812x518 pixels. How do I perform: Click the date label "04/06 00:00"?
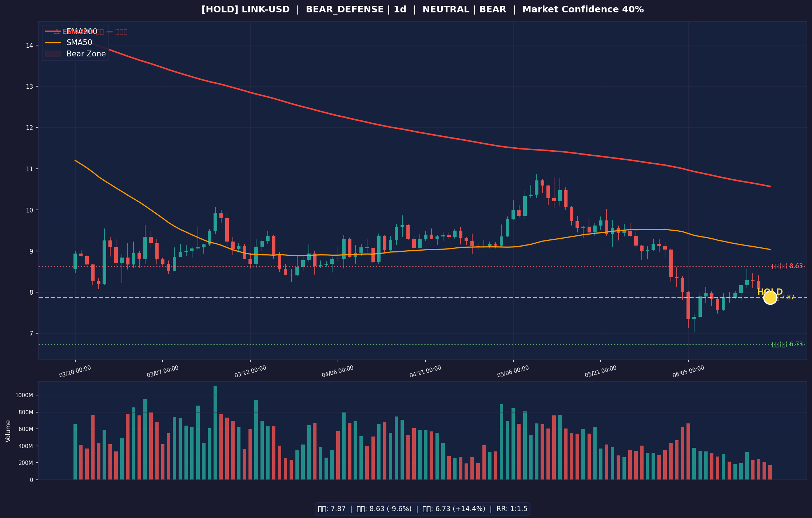(x=338, y=371)
